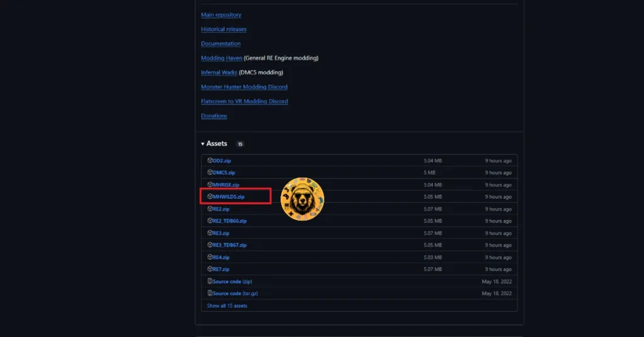644x337 pixels.
Task: Open the Infernal Warks DMC5 modding link
Action: click(x=219, y=72)
